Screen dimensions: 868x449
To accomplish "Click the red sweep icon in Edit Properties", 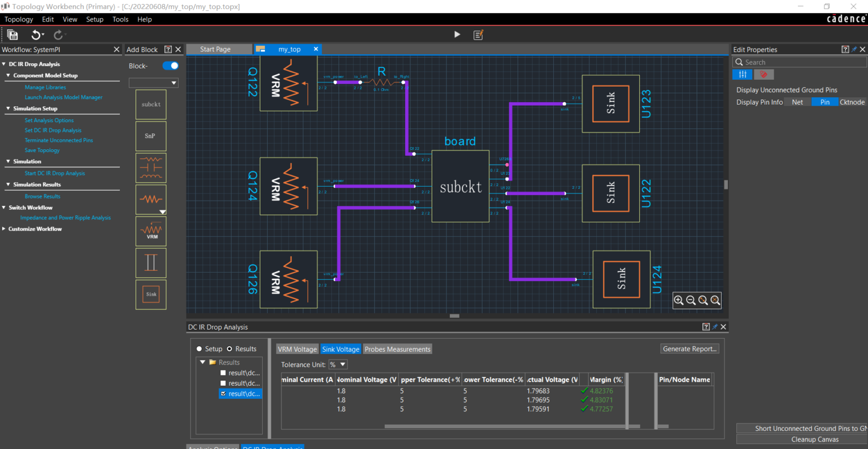I will point(764,74).
